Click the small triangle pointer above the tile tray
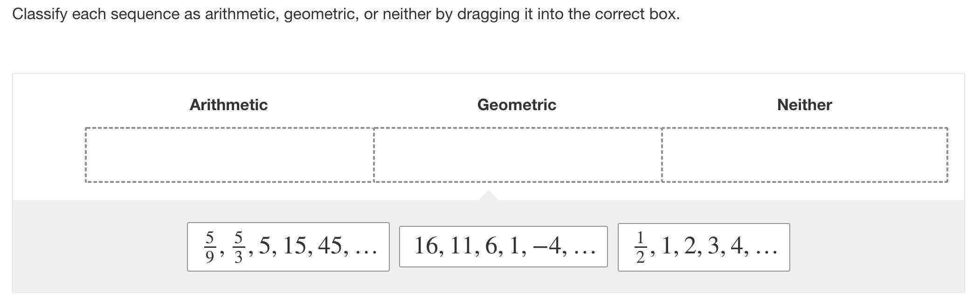Viewport: 980px width, 308px height. [488, 196]
